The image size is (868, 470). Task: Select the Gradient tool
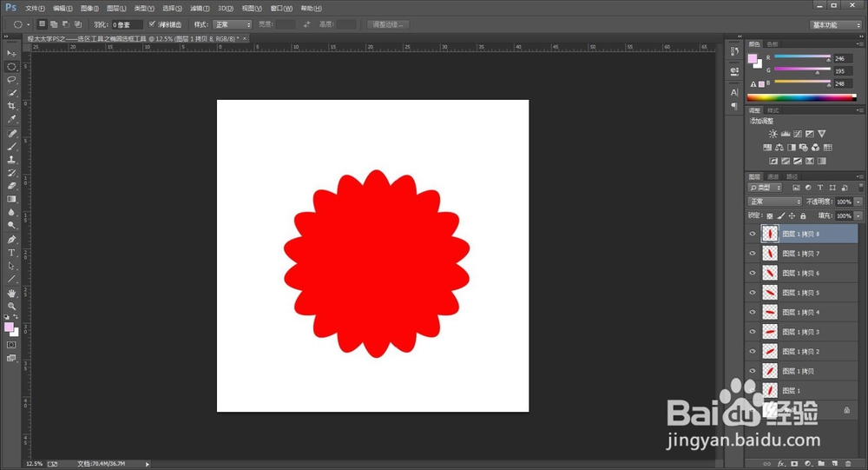pos(11,199)
